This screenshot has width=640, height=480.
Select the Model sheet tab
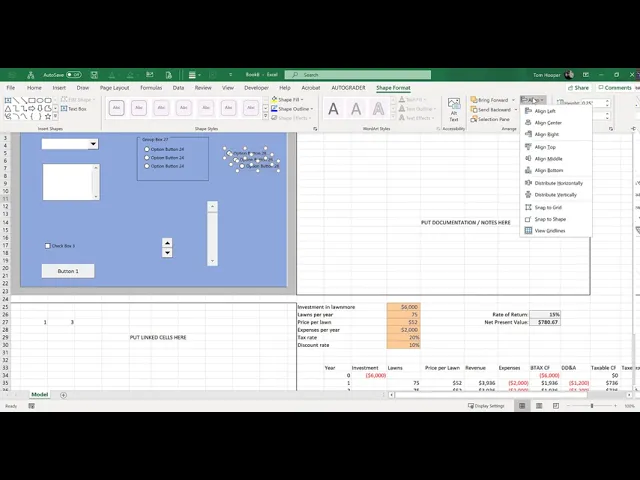point(40,394)
